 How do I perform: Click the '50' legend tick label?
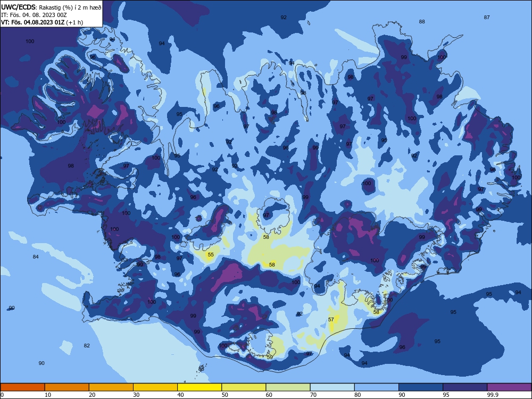[225, 395]
